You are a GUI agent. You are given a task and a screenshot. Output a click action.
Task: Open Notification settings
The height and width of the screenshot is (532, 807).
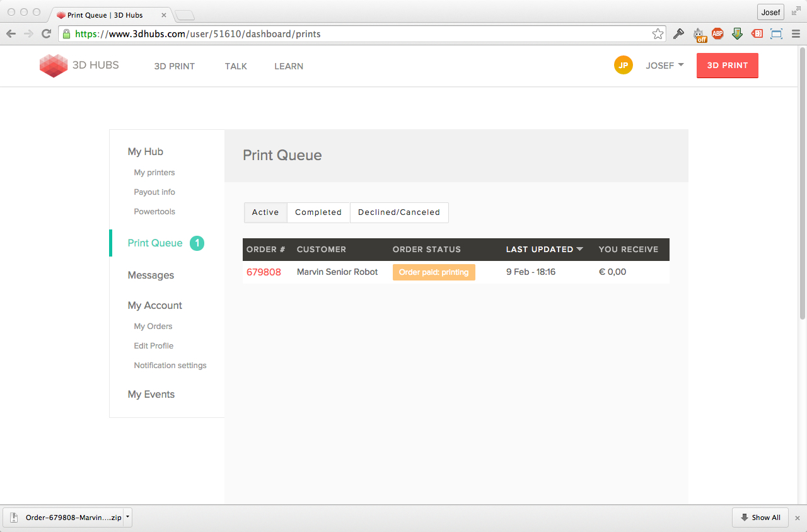(170, 366)
